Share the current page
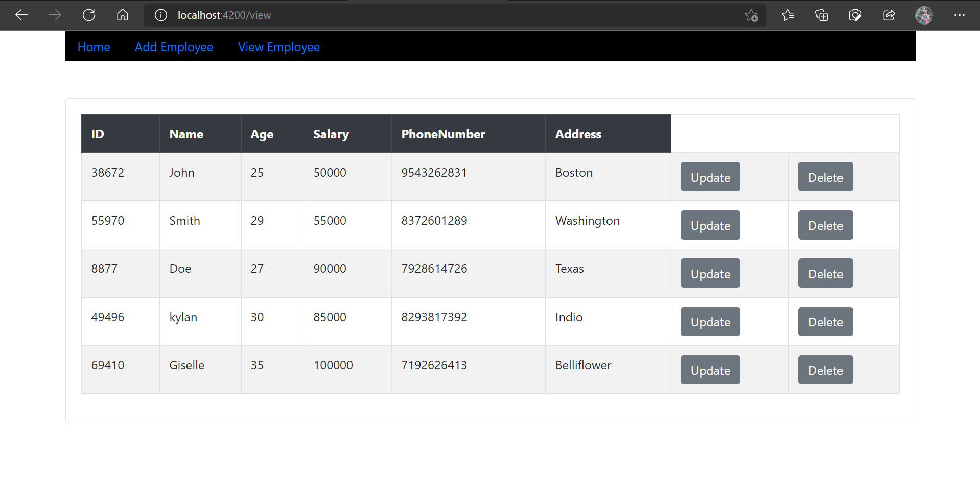The width and height of the screenshot is (980, 496). [889, 15]
